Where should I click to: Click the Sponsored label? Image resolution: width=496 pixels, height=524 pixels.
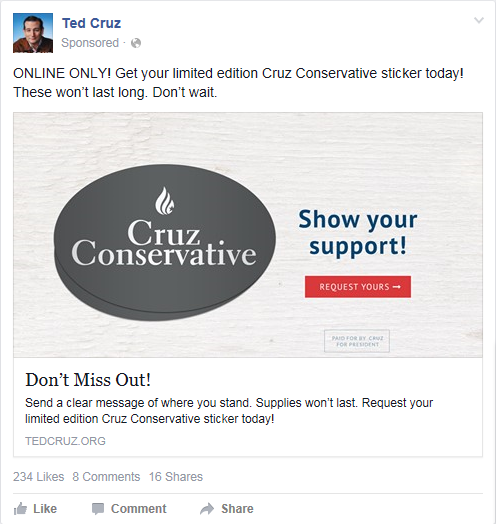click(x=90, y=43)
